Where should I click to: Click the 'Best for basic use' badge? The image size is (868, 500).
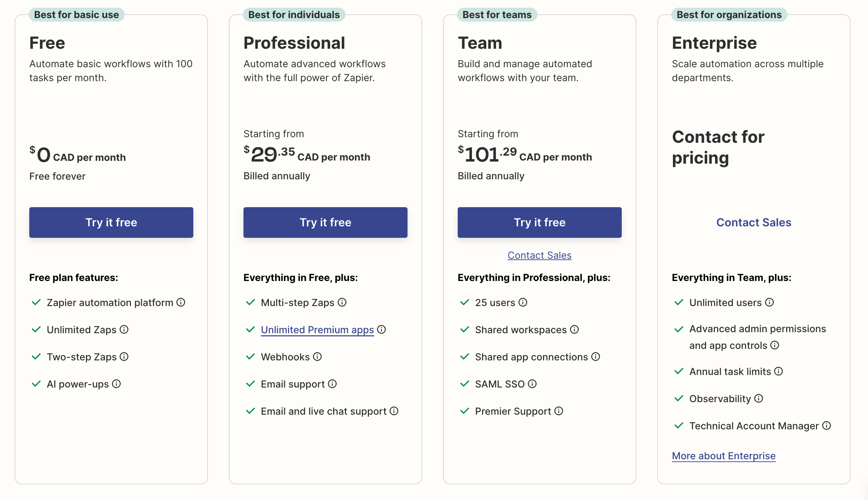(77, 15)
